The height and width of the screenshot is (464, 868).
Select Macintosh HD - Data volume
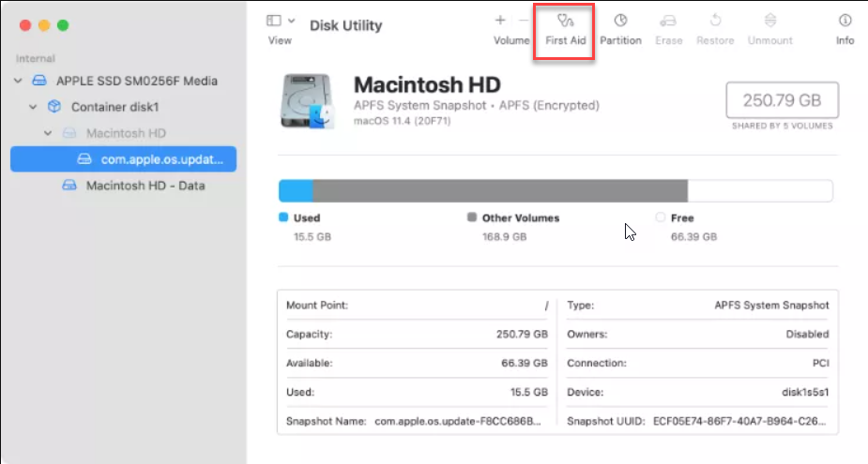point(145,186)
